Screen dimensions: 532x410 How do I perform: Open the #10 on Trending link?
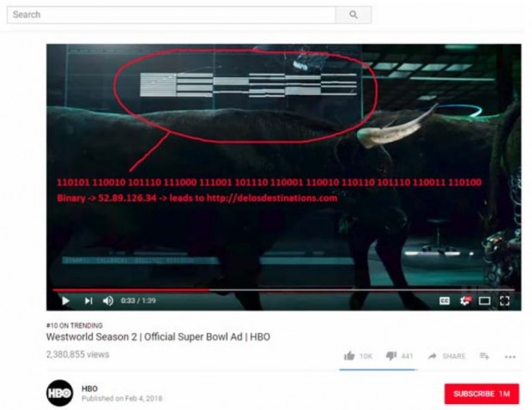pos(75,326)
